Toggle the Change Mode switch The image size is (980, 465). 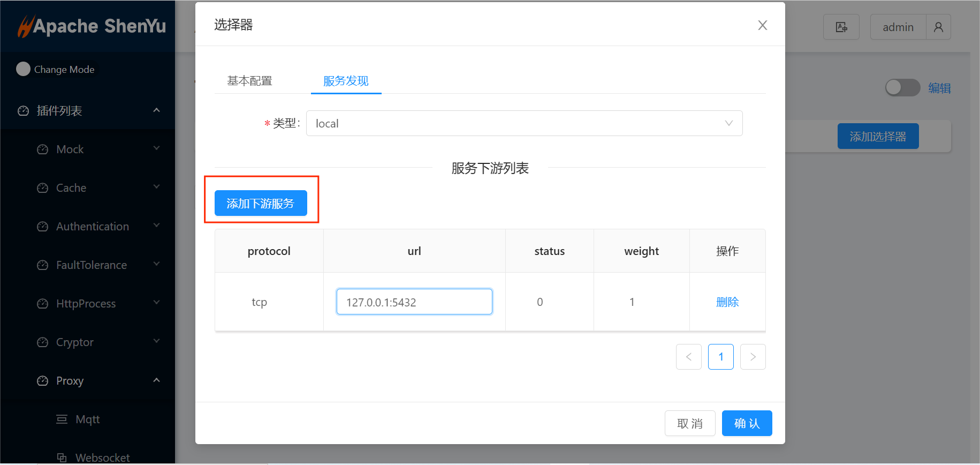click(23, 69)
